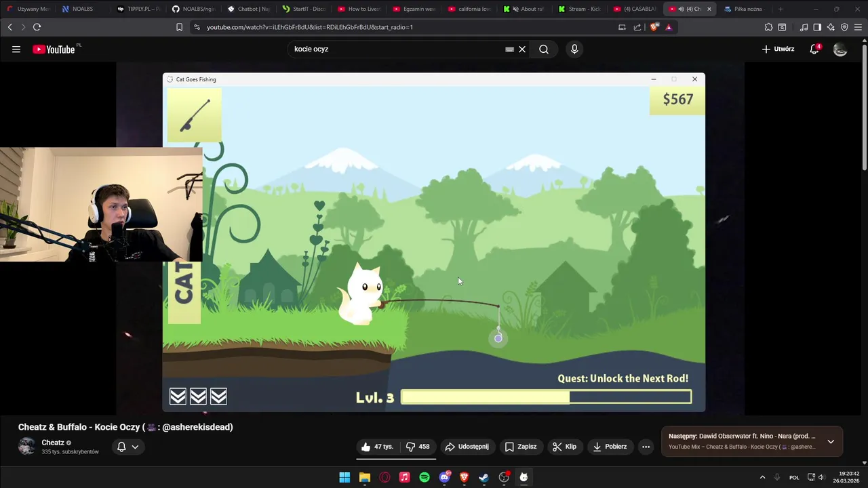Open more actions three-dots menu
The image size is (868, 488).
click(646, 447)
